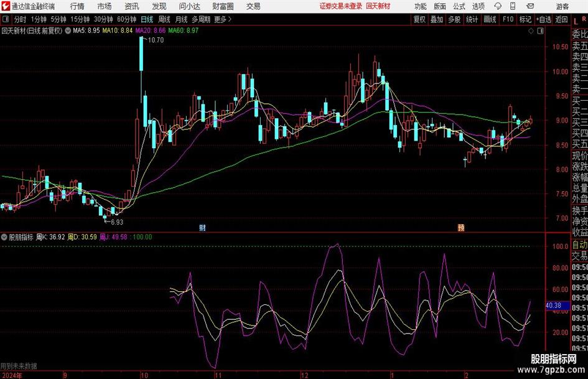Open the envelope messages icon

point(530,6)
